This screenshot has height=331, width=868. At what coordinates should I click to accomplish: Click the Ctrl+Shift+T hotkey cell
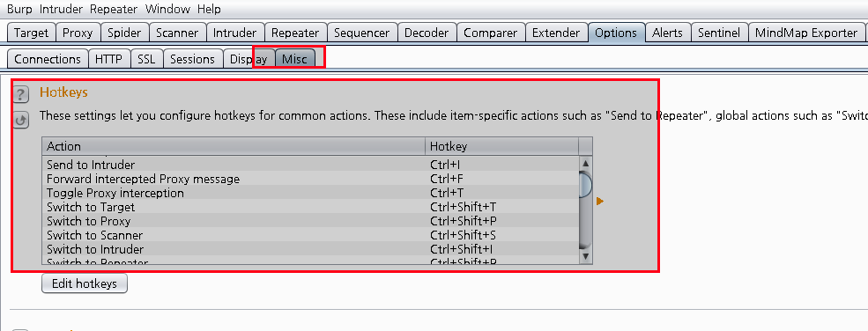[x=501, y=207]
